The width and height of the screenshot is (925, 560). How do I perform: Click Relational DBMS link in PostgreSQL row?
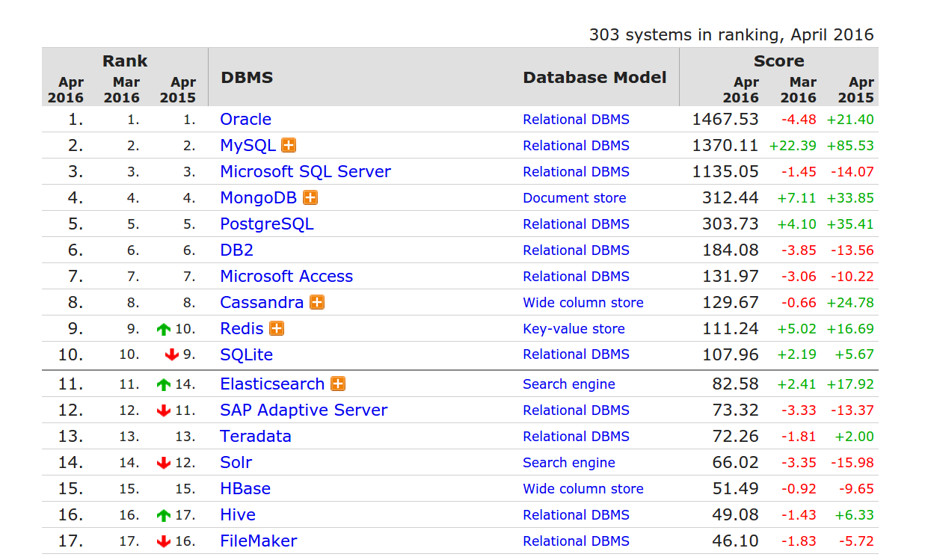(x=576, y=224)
